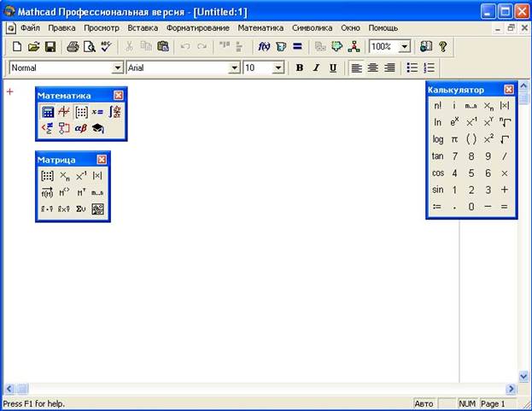
Task: Open Evaluation palette (x=) in Математика panel
Action: tap(97, 112)
